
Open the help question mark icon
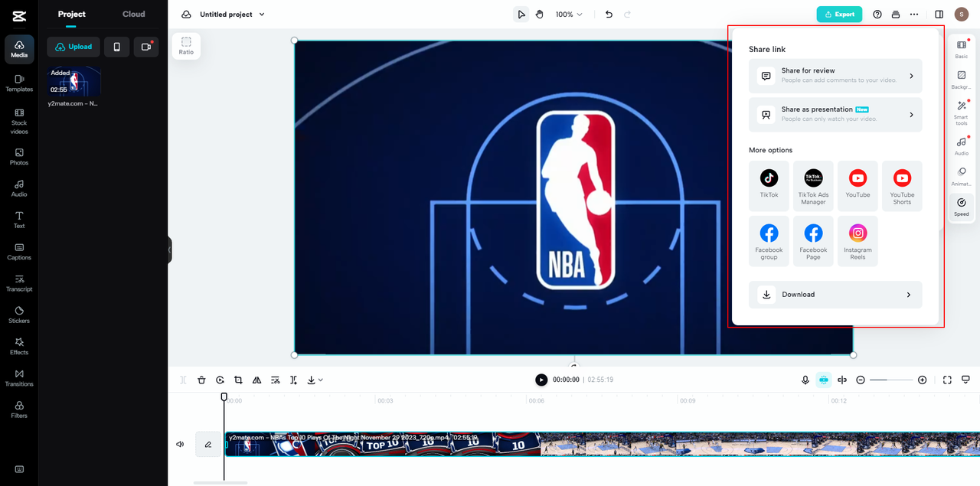pyautogui.click(x=877, y=15)
